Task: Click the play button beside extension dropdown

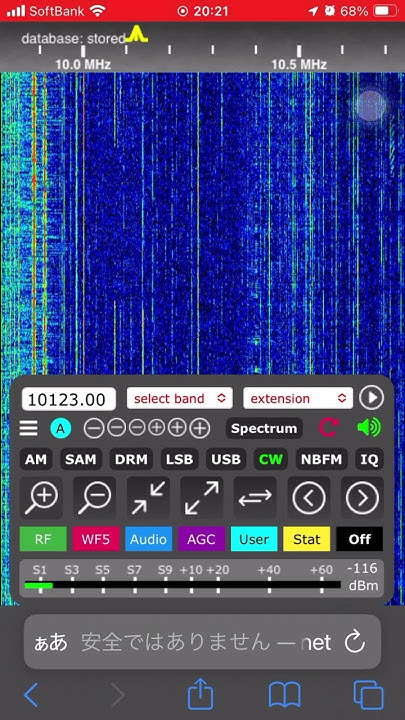Action: click(x=371, y=398)
